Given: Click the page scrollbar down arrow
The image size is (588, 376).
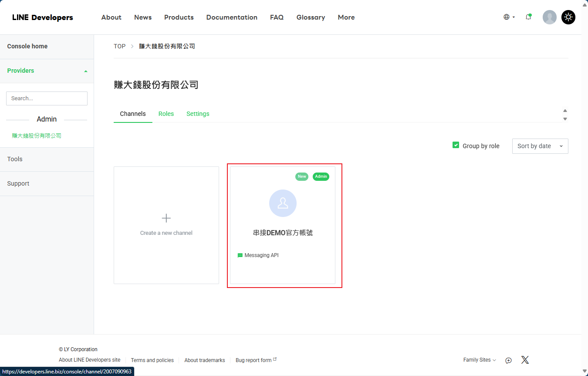Looking at the screenshot, I should (585, 372).
